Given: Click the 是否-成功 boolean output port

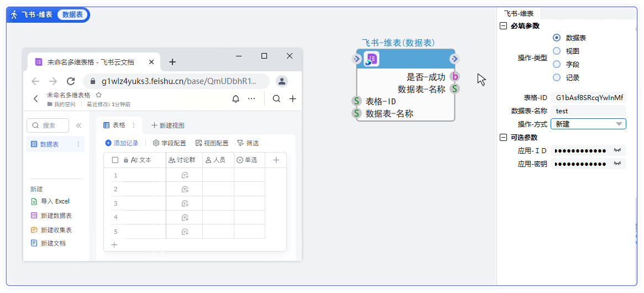Looking at the screenshot, I should [x=454, y=76].
